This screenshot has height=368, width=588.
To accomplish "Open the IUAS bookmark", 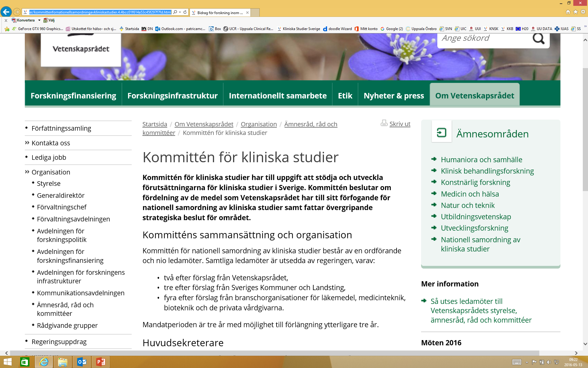I will [561, 29].
